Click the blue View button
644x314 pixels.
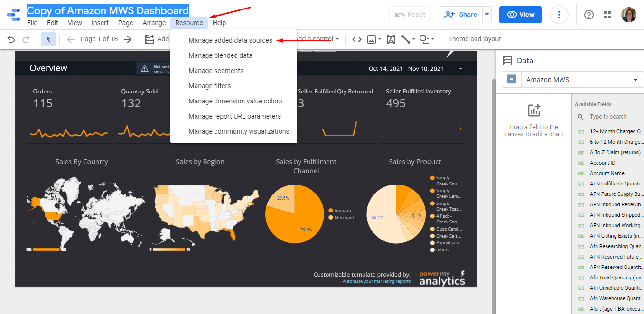tap(521, 15)
